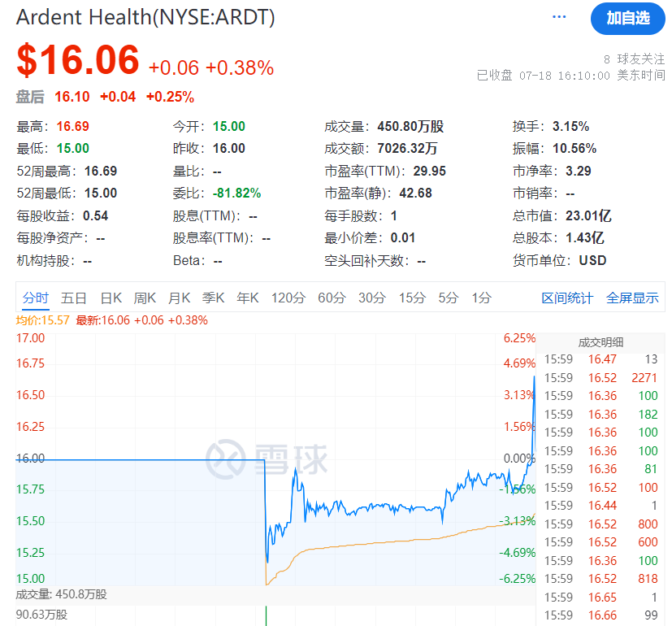
Task: Switch to the 五日 five-day tab
Action: pyautogui.click(x=74, y=298)
